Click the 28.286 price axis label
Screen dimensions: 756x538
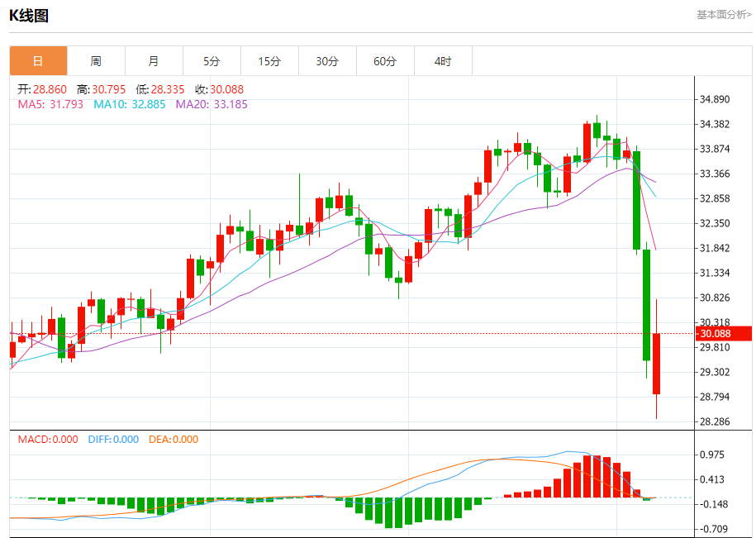pyautogui.click(x=715, y=421)
